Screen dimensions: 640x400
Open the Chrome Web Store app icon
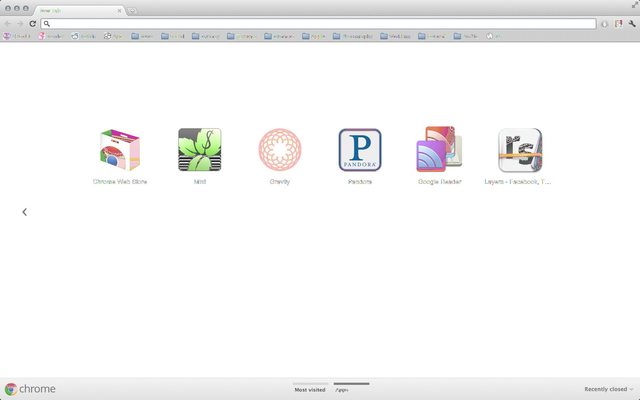(x=120, y=150)
